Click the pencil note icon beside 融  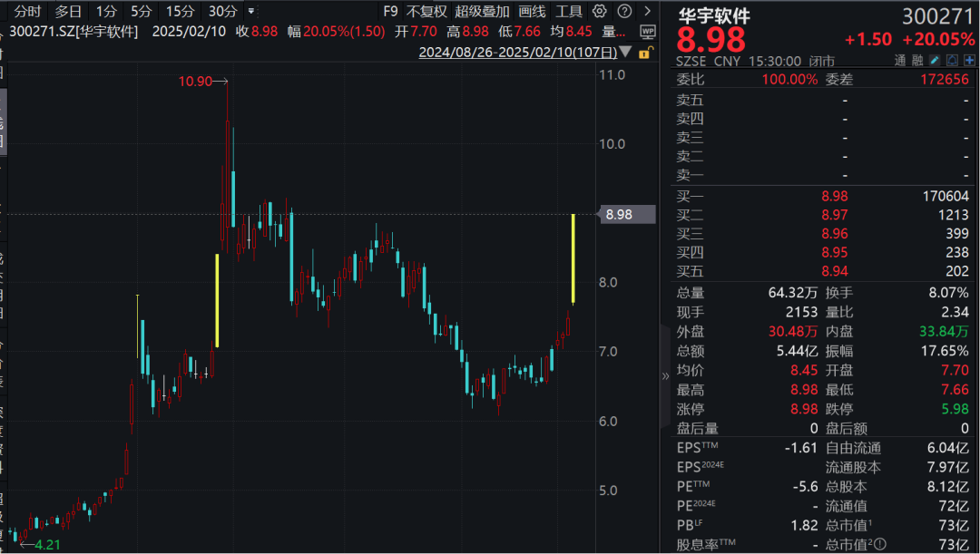pyautogui.click(x=935, y=61)
